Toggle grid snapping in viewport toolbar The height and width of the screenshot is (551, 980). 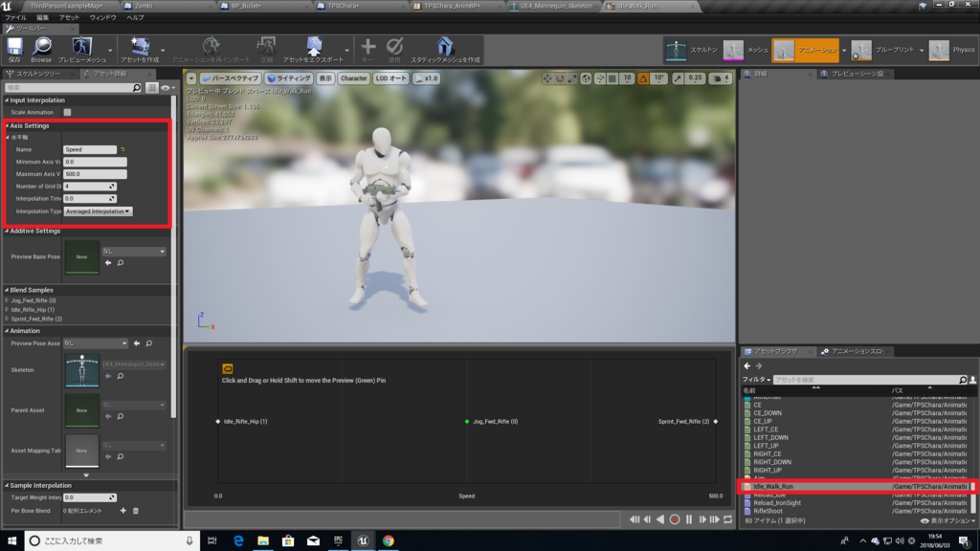pyautogui.click(x=612, y=78)
